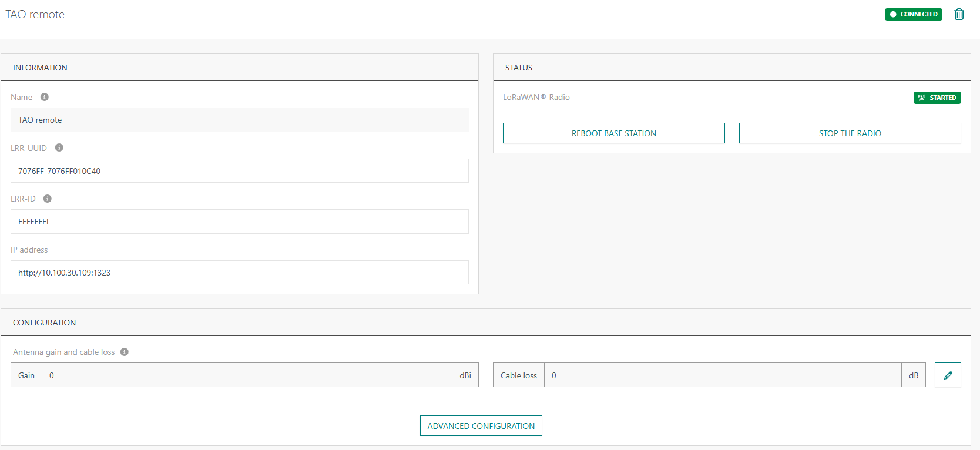980x450 pixels.
Task: Select the LRR-UUID field value
Action: point(240,171)
